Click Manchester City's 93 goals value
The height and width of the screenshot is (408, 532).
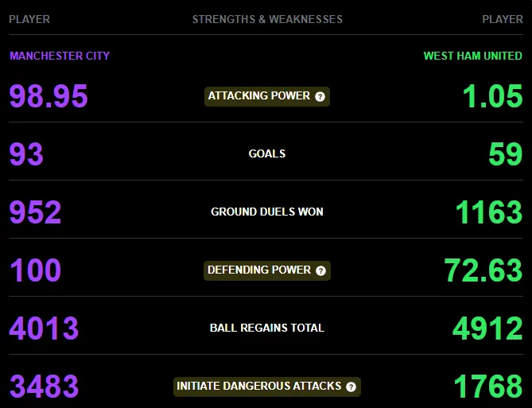[x=26, y=154]
